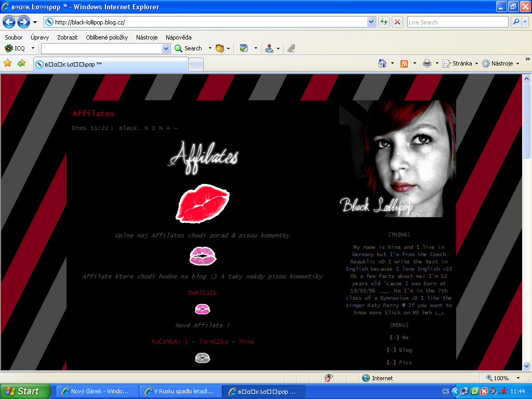This screenshot has height=399, width=532.
Task: Open the Favorites Center star icon
Action: 8,63
